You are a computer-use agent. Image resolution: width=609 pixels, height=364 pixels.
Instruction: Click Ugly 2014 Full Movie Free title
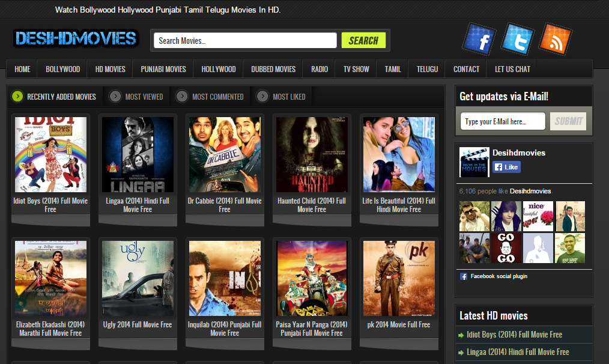click(x=138, y=324)
